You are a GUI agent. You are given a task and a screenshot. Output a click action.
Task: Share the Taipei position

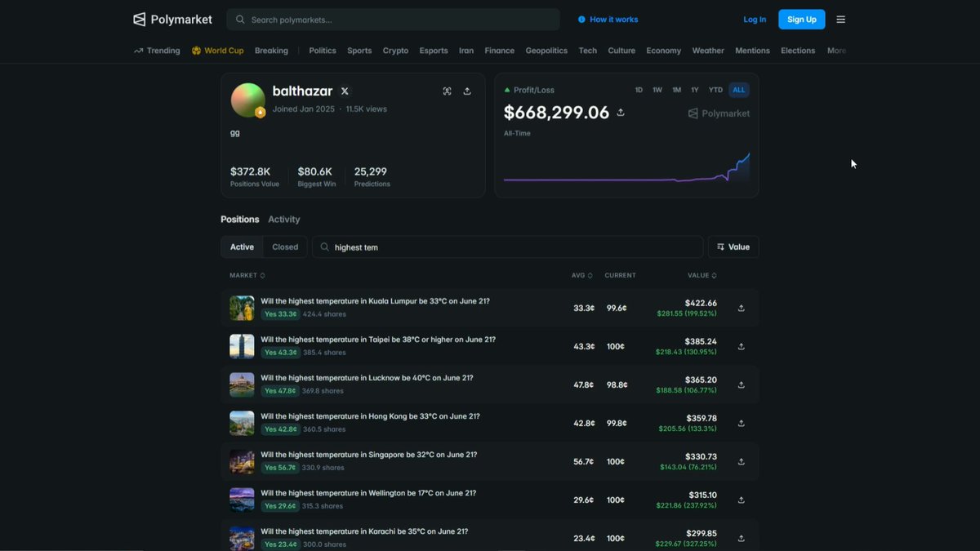[742, 347]
